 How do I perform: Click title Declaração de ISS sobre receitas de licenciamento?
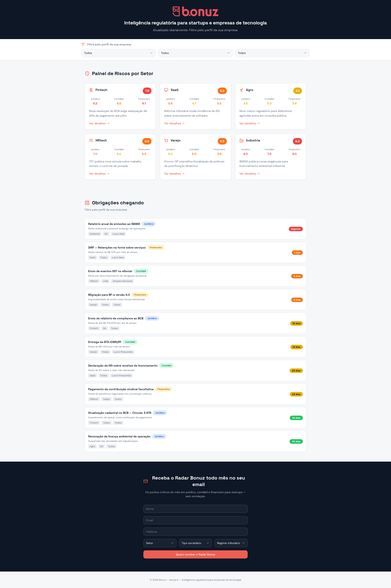(x=123, y=366)
